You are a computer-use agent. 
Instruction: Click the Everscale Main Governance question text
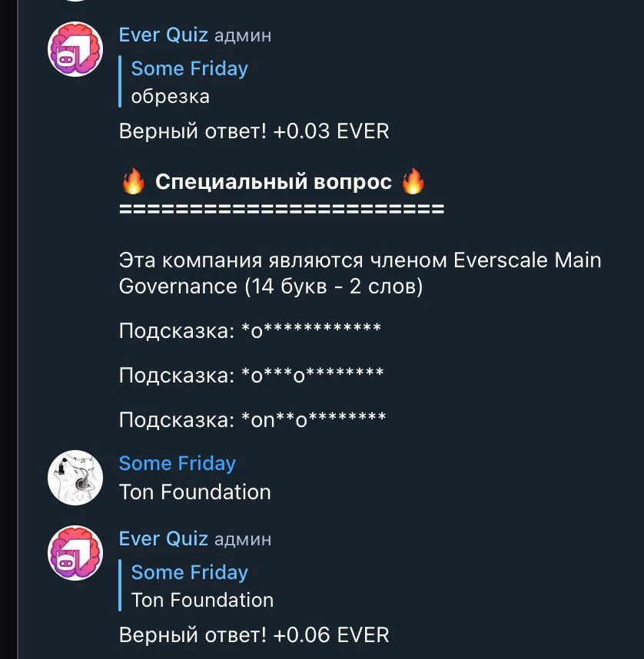click(x=360, y=273)
